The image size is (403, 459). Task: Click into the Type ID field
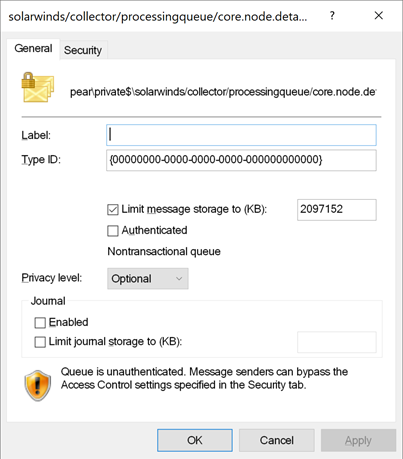(x=241, y=160)
